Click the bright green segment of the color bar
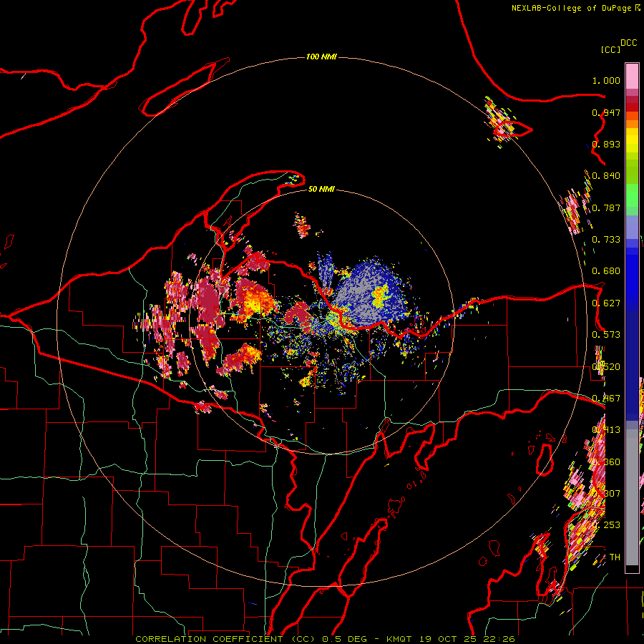 [x=632, y=194]
